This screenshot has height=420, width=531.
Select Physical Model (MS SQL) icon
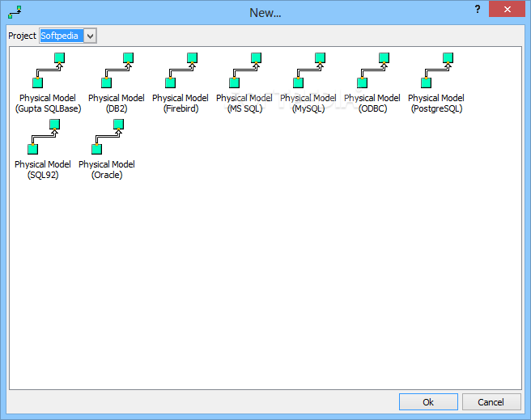[x=245, y=70]
